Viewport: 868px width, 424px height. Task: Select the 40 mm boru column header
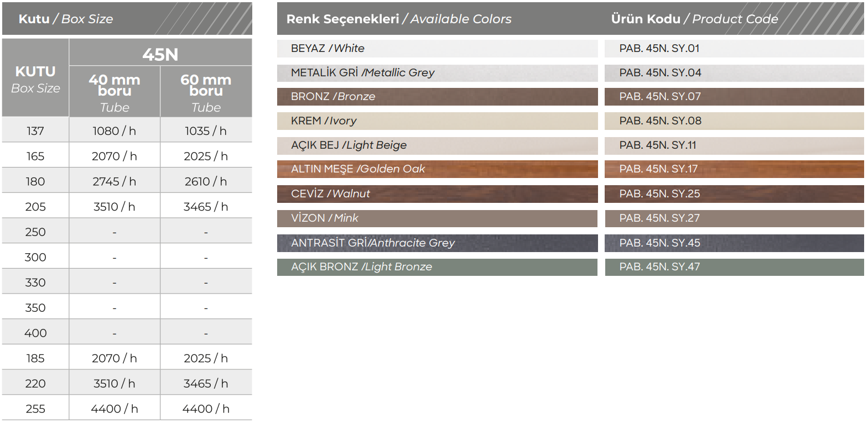(x=115, y=92)
